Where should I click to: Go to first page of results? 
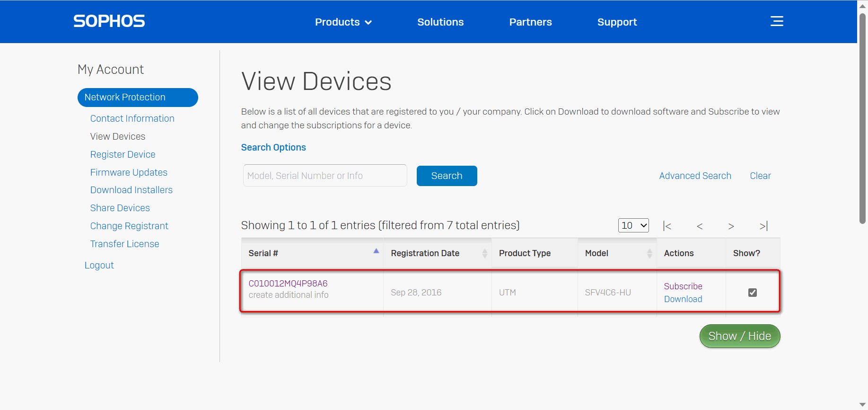tap(667, 226)
